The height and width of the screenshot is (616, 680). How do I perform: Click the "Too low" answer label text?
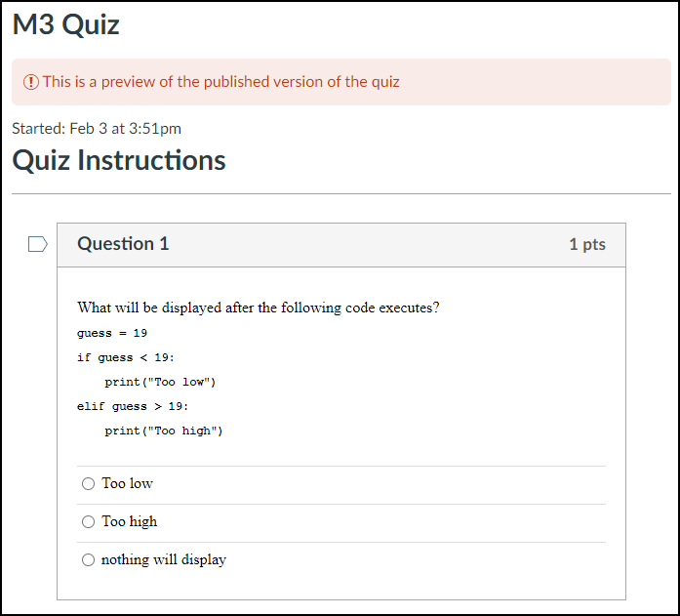point(127,483)
